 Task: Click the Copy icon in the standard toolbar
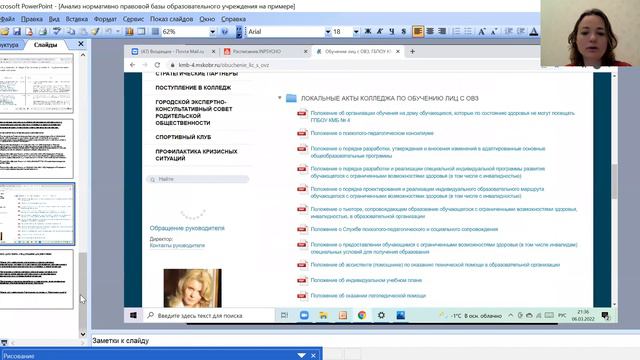click(71, 31)
